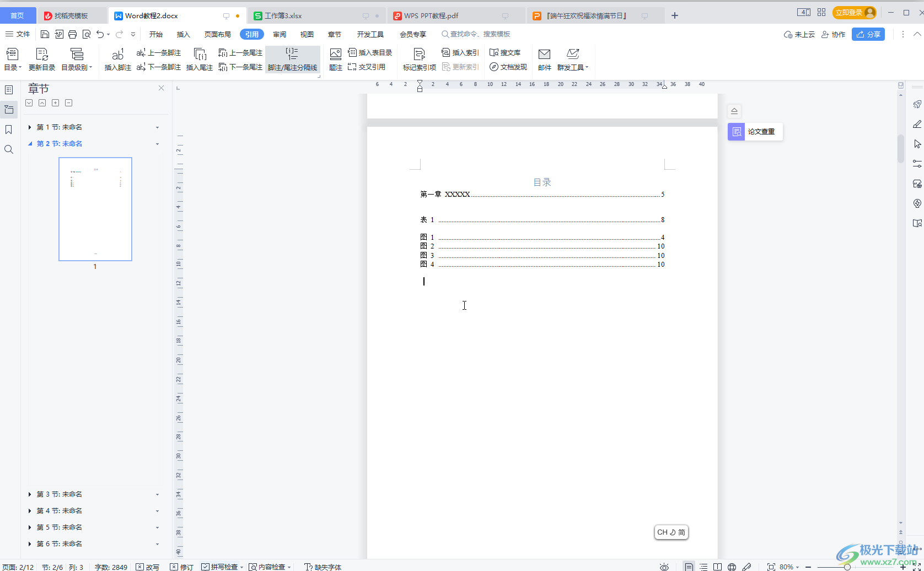Open the 页面布局 ribbon tab
Image resolution: width=924 pixels, height=571 pixels.
pos(218,34)
